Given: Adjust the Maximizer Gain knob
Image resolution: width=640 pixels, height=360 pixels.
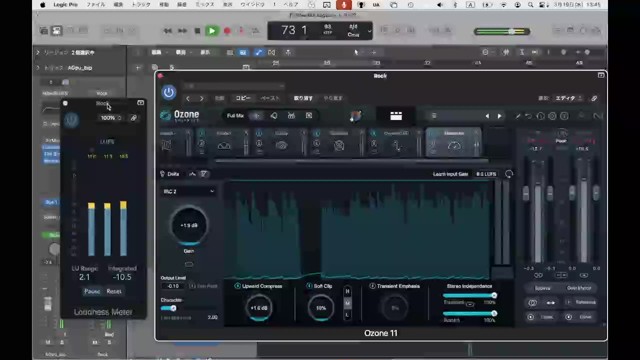Looking at the screenshot, I should pos(189,225).
